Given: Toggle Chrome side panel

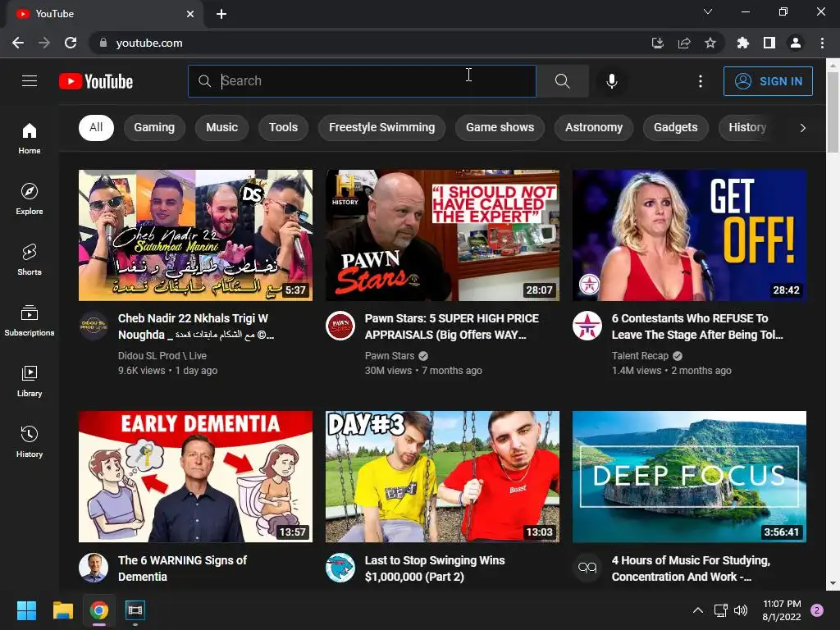Looking at the screenshot, I should [x=769, y=43].
